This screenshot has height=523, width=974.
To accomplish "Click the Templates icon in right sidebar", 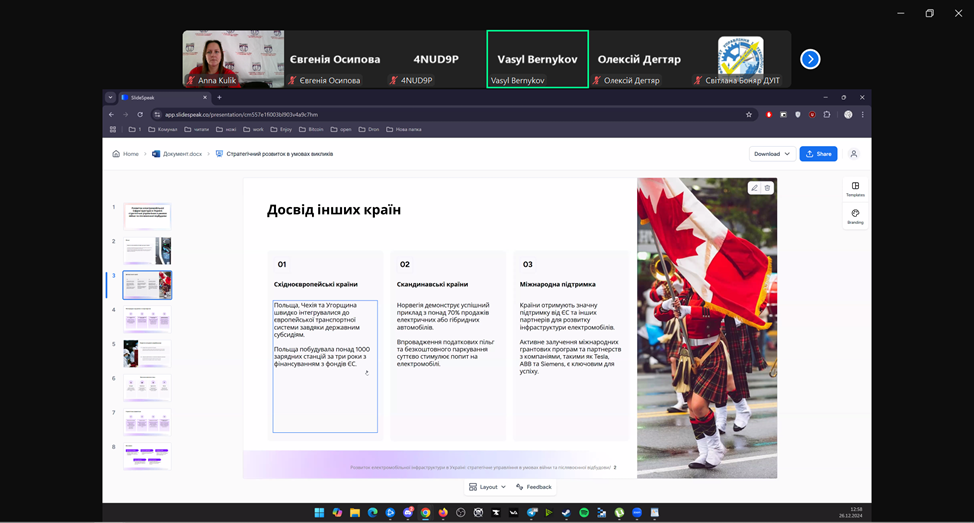I will 855,188.
